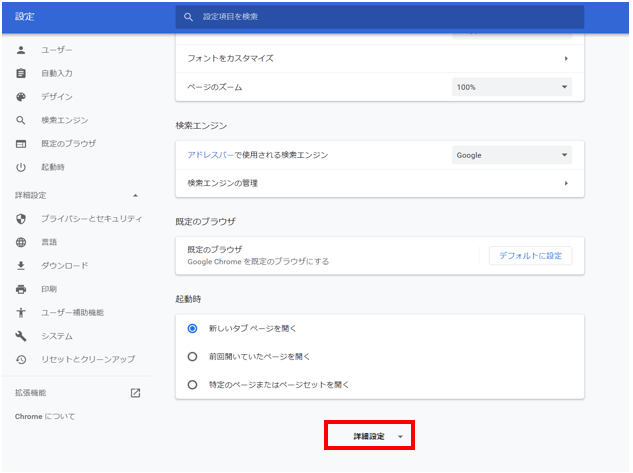Open 検索エンジンの管理 row
This screenshot has height=473, width=633.
(379, 183)
